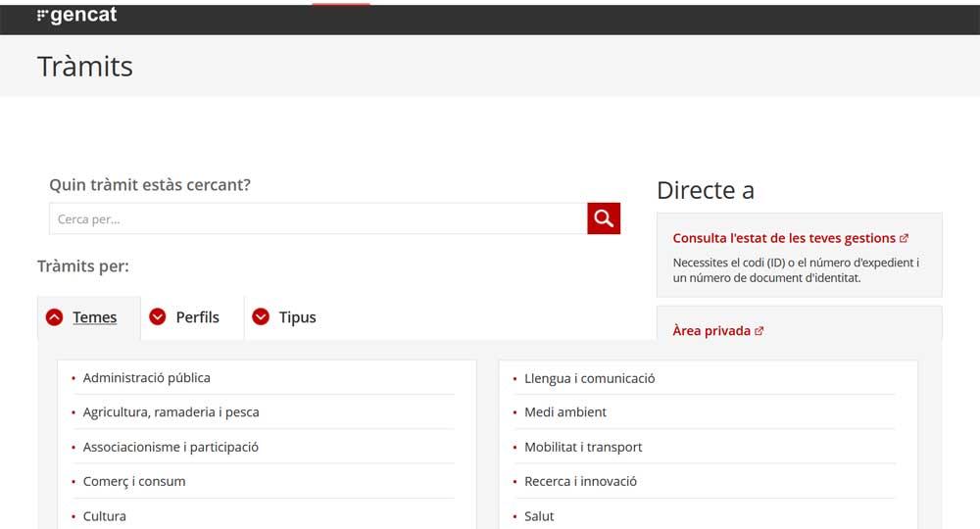Open Recerca i innovació topic
The width and height of the screenshot is (980, 529).
tap(580, 482)
